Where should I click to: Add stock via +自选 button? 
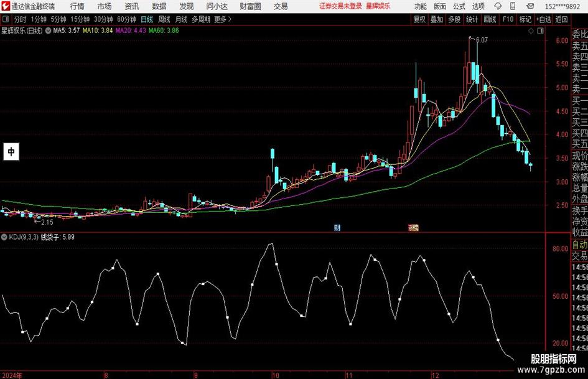click(544, 19)
